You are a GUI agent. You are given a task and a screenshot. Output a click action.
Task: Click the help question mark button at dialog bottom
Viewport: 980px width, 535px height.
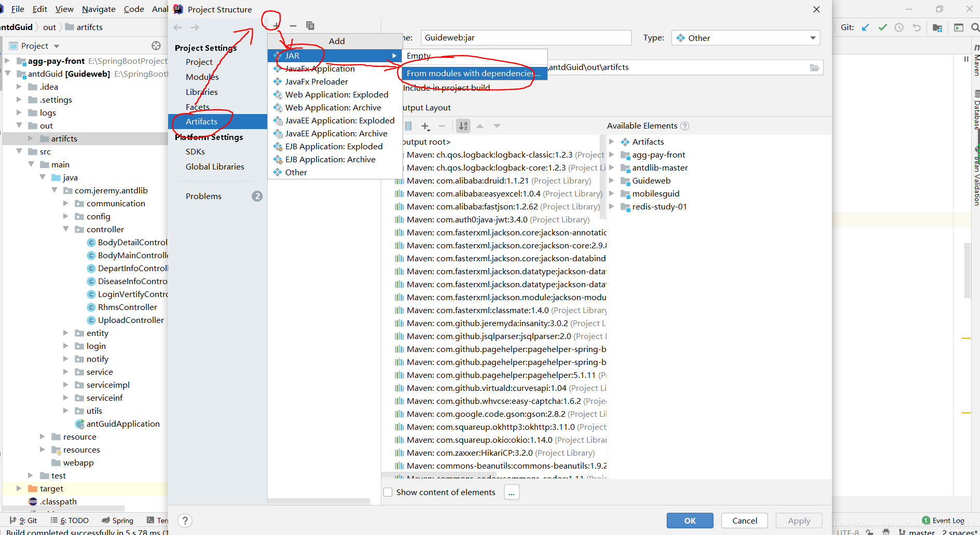pos(185,520)
